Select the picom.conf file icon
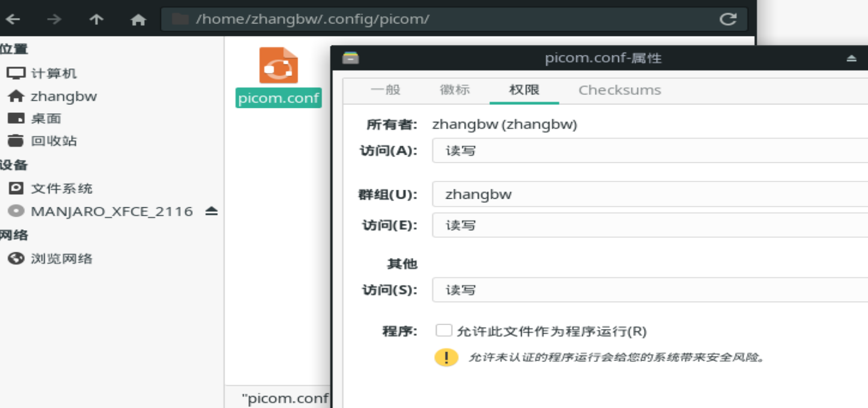This screenshot has height=408, width=868. click(278, 65)
